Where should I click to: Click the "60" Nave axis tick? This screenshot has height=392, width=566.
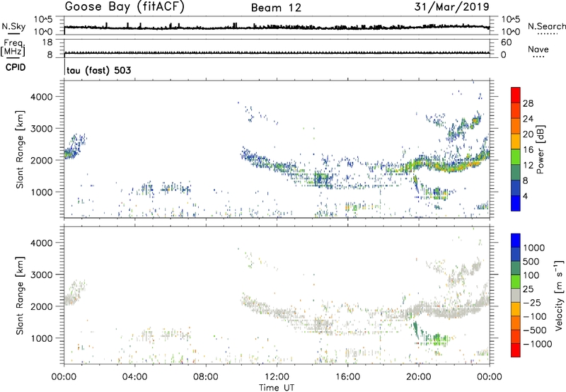point(506,42)
